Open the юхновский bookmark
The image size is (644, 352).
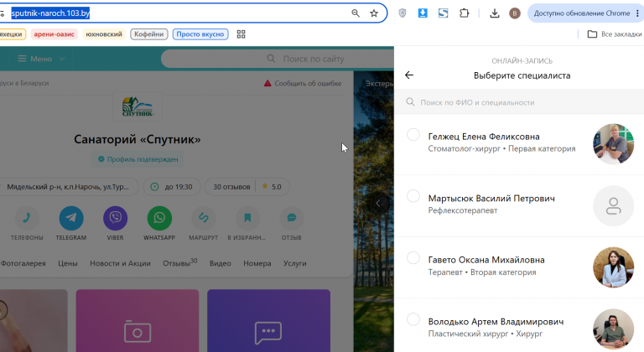click(x=104, y=34)
